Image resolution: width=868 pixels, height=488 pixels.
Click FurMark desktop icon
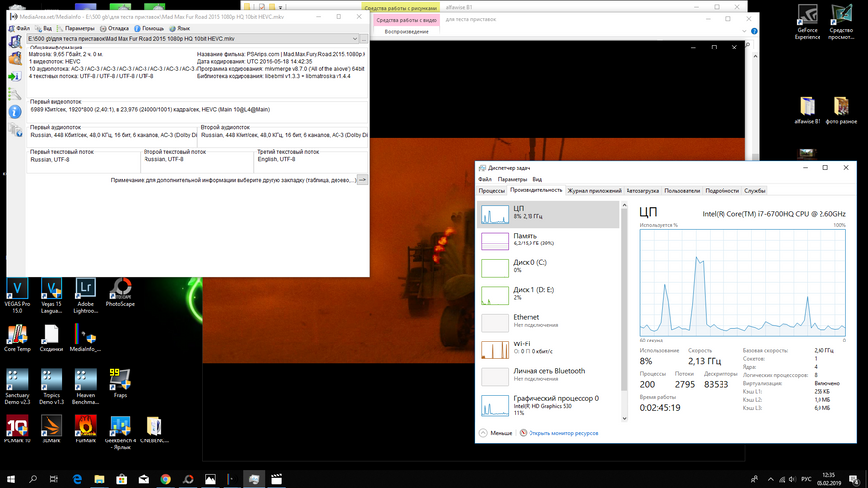pyautogui.click(x=85, y=430)
